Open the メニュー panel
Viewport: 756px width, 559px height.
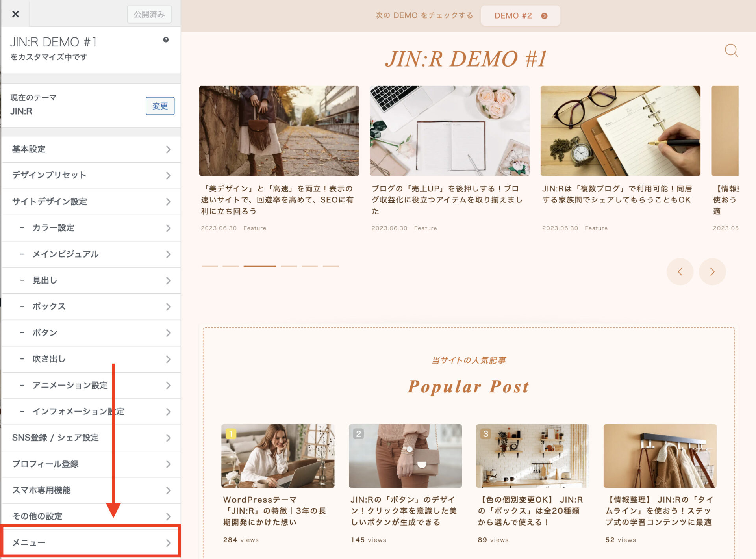[91, 542]
